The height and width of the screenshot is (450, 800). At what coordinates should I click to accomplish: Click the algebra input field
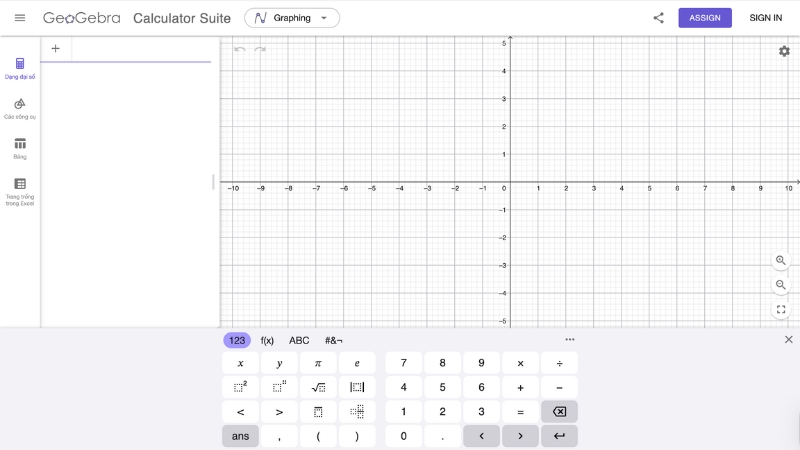140,48
